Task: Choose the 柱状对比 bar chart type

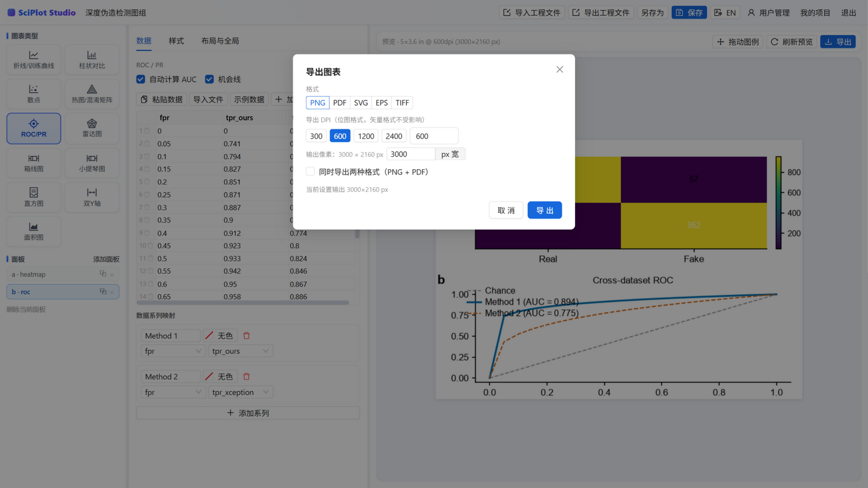Action: (x=92, y=60)
